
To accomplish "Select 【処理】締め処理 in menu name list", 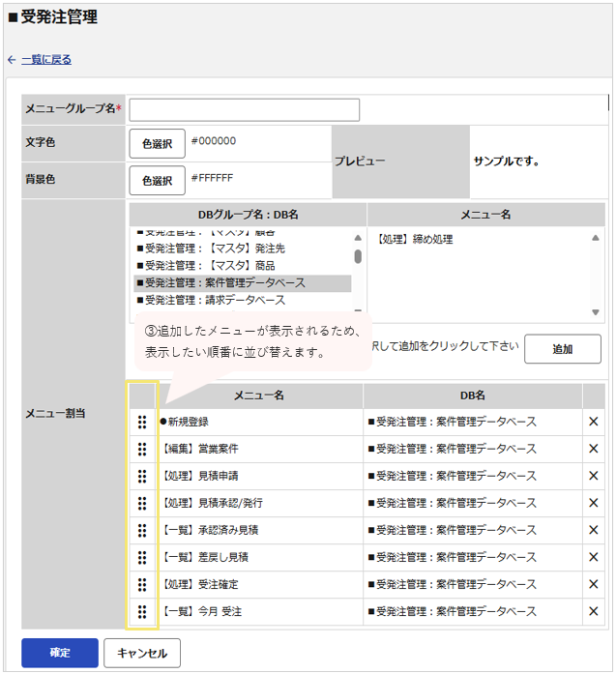I will tap(415, 240).
